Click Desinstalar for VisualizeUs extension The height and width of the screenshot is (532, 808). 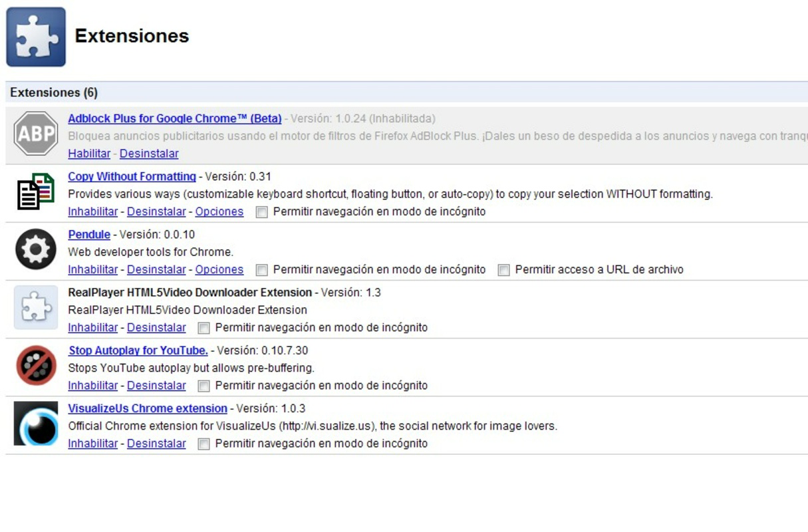click(156, 444)
